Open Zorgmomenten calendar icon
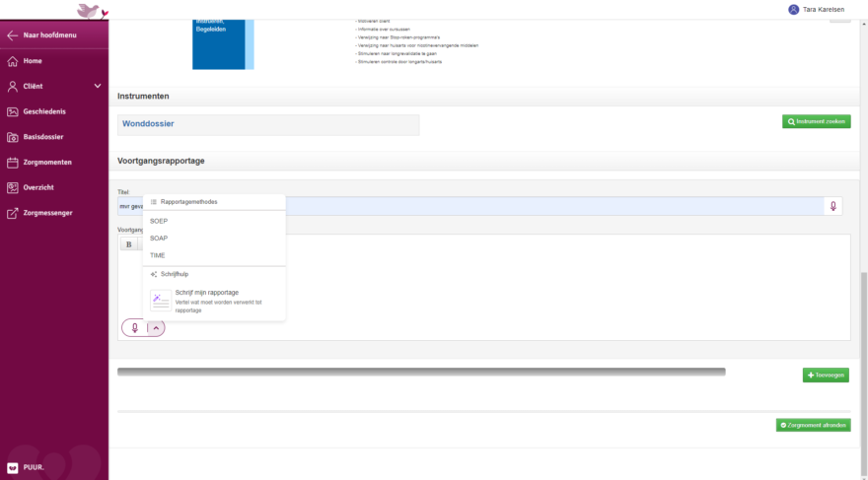The height and width of the screenshot is (480, 868). [x=13, y=162]
